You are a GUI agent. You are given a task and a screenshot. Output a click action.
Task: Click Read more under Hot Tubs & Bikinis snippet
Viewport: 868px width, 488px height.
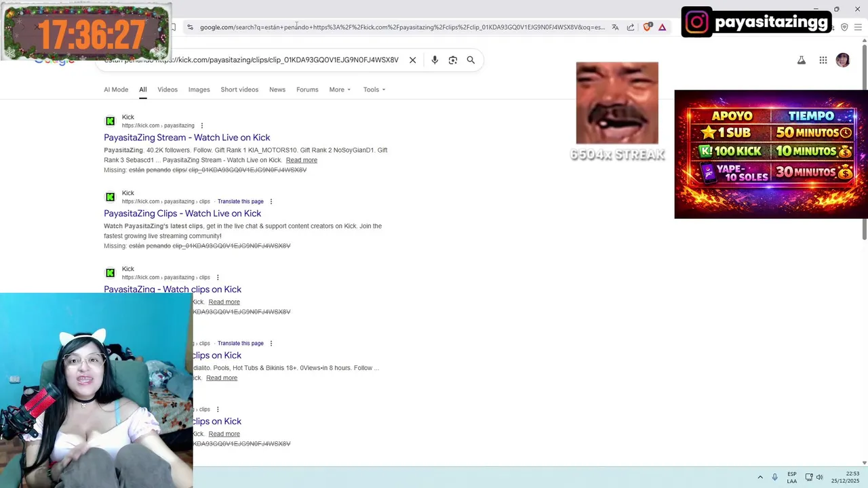click(x=222, y=378)
